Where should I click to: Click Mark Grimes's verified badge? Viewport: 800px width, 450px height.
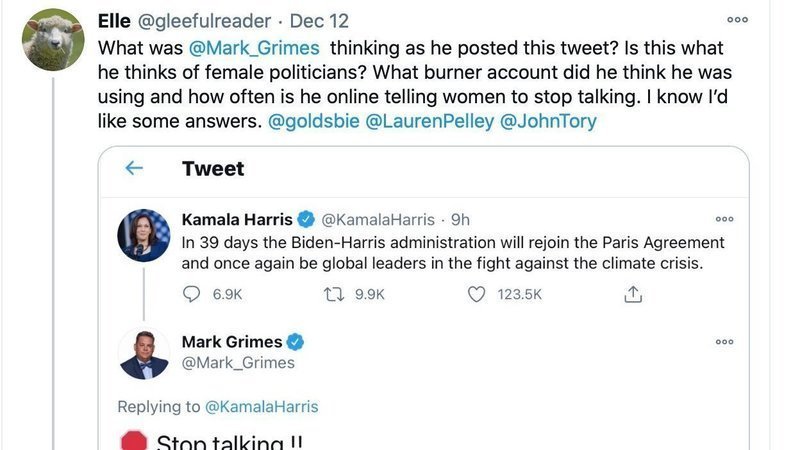(x=295, y=342)
